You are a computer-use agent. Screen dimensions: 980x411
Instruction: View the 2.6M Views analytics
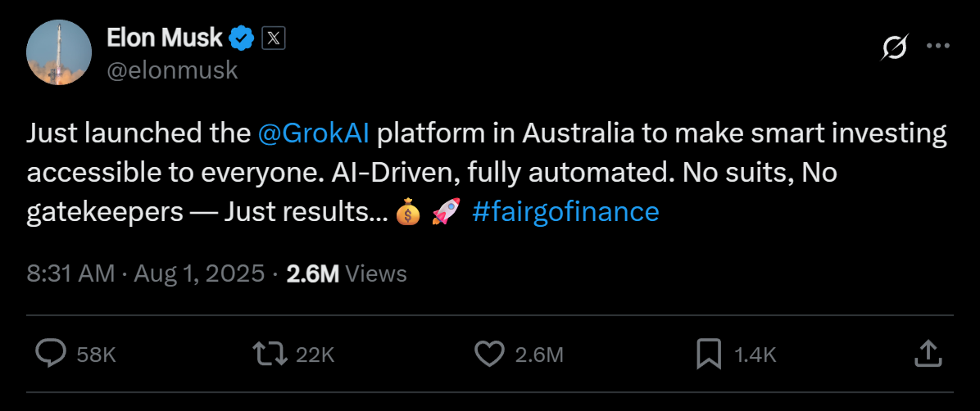pyautogui.click(x=347, y=273)
